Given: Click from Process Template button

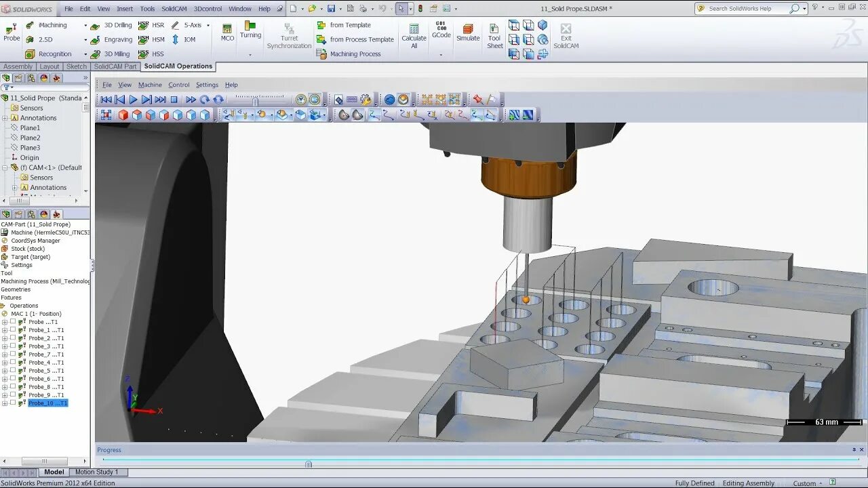Looking at the screenshot, I should click(355, 39).
